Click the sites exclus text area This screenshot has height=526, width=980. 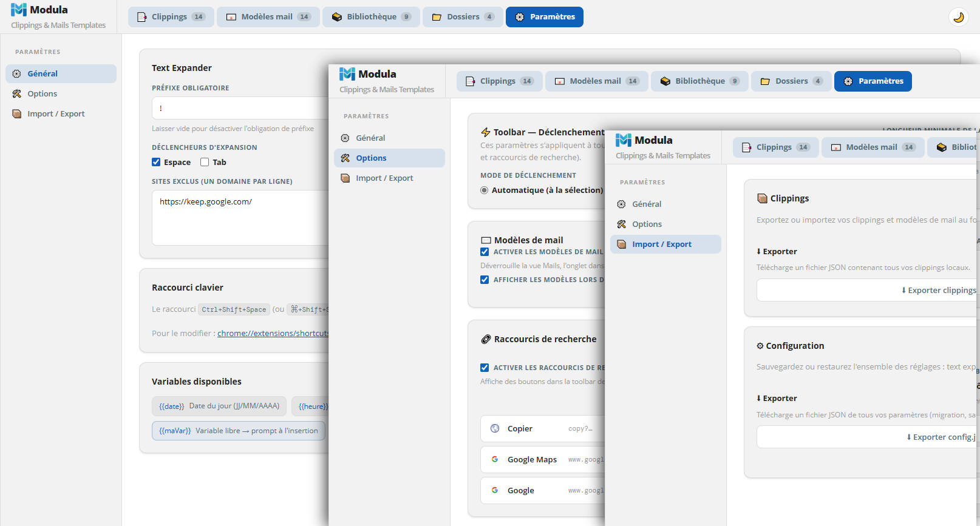[240, 218]
